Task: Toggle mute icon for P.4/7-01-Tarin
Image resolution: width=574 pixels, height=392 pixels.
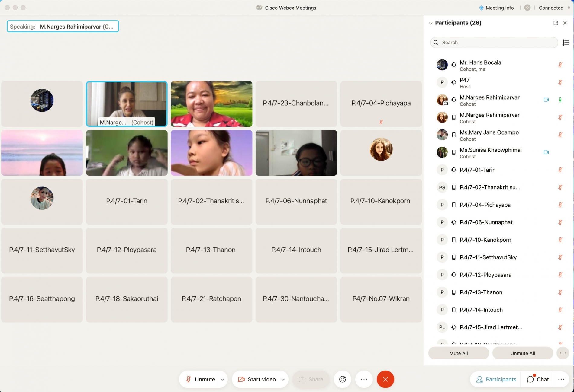Action: (560, 170)
